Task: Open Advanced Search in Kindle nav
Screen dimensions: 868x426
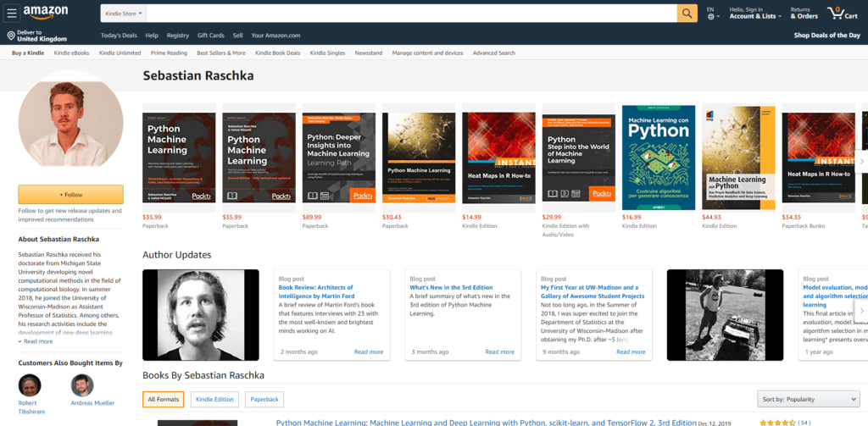Action: 494,53
